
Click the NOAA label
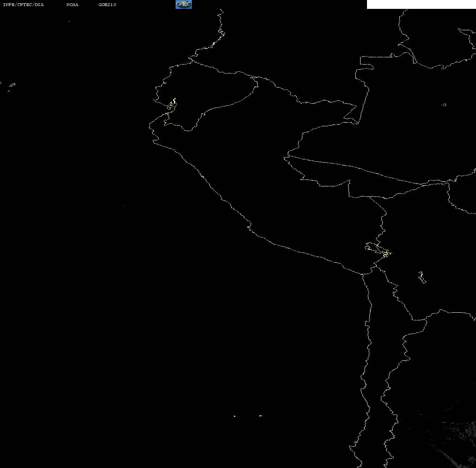[72, 4]
